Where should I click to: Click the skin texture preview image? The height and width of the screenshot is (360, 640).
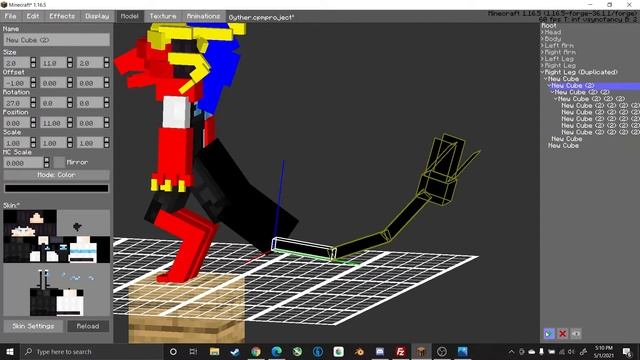56,263
